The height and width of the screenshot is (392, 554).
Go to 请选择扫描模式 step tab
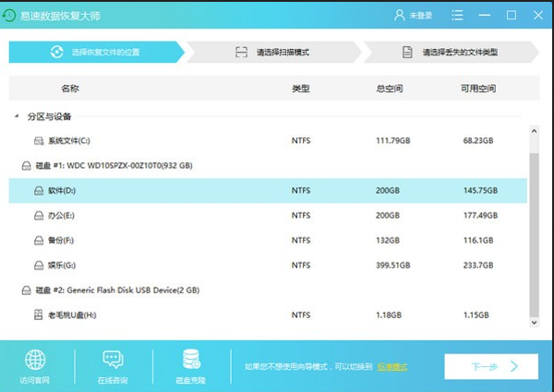(x=271, y=53)
